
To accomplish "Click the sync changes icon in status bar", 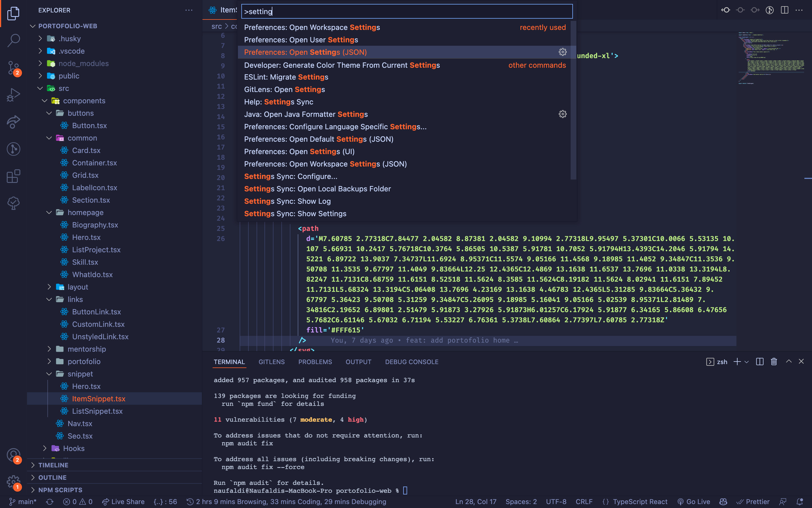I will 50,502.
